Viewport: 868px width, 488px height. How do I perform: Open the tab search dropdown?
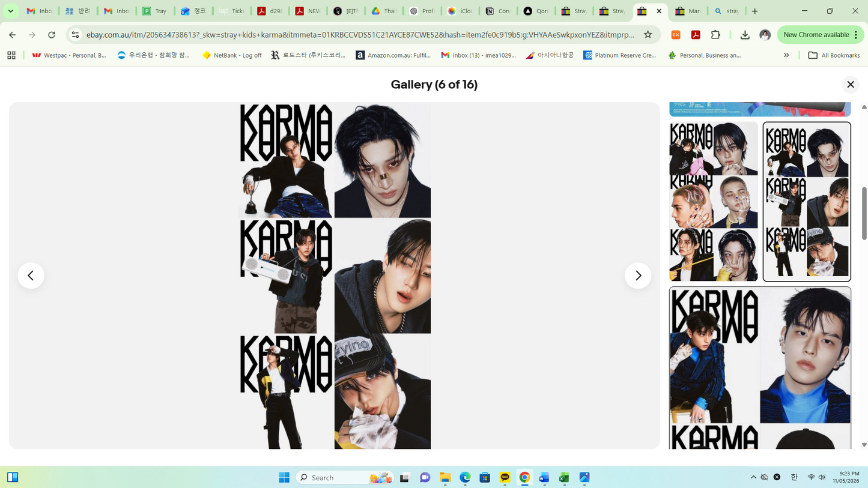click(10, 11)
